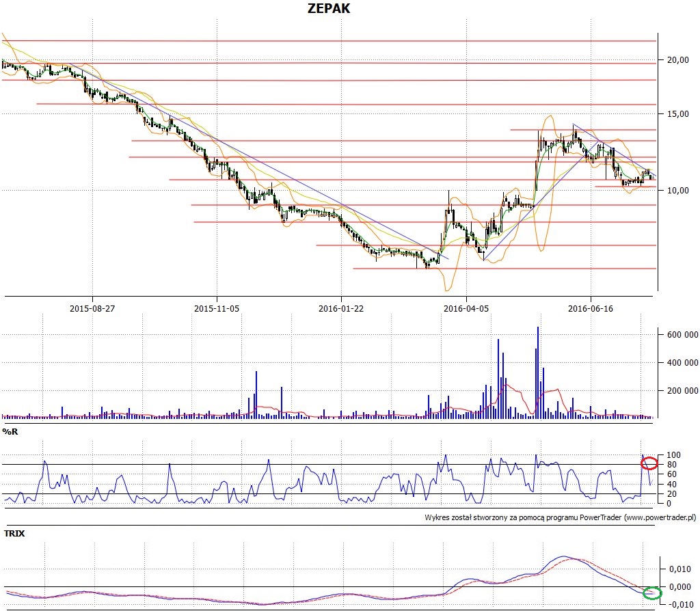Screen dimensions: 700x611
Task: Click the PowerTrader chart credit text
Action: pos(561,518)
